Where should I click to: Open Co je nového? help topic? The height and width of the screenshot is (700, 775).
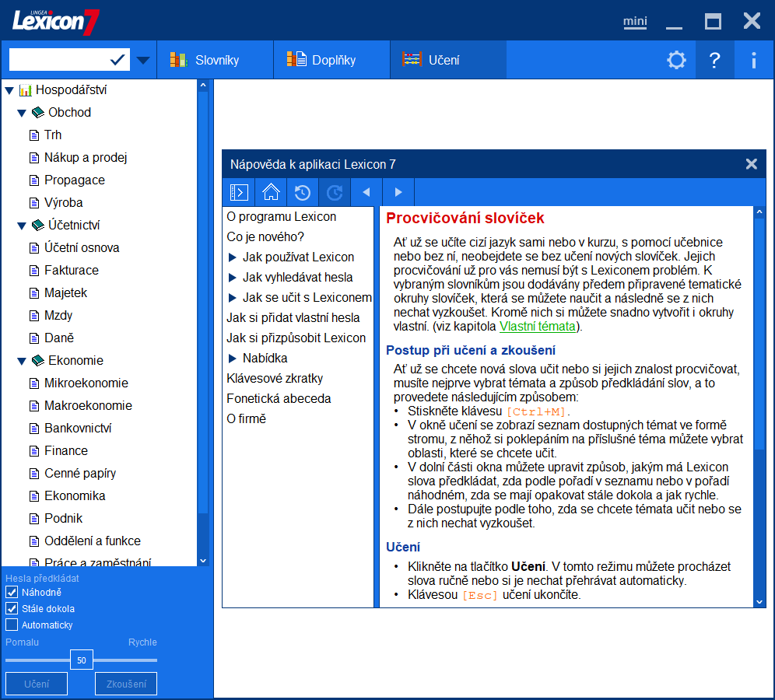click(265, 237)
